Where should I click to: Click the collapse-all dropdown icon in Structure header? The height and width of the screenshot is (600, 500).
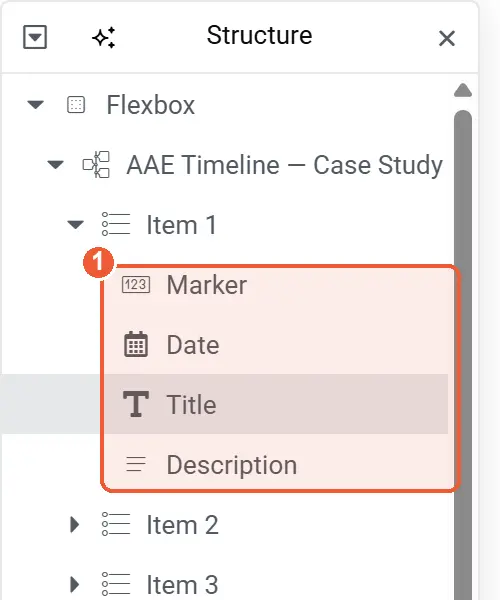35,37
